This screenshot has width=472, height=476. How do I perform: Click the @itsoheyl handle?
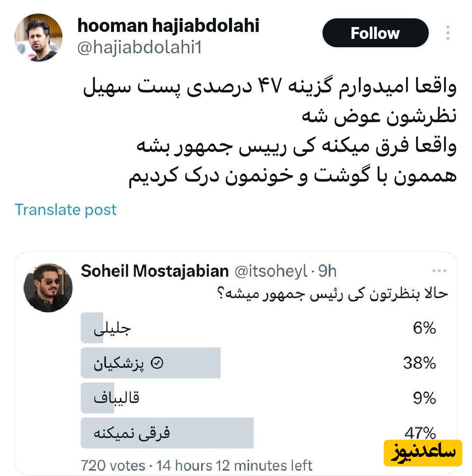271,271
